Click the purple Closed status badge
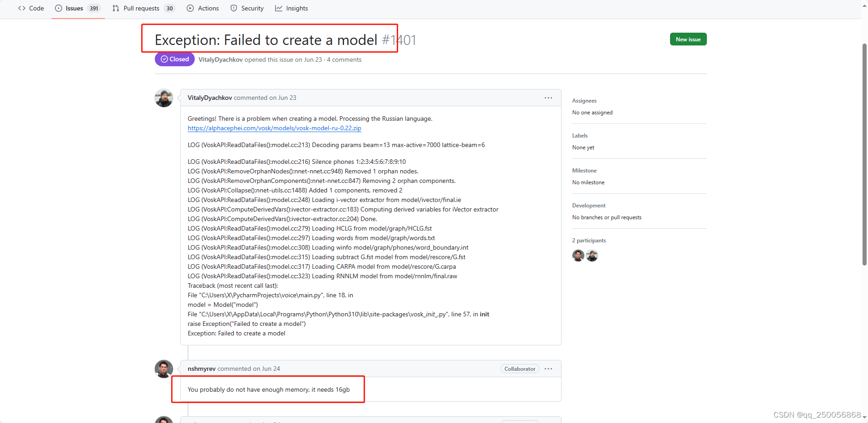Image resolution: width=868 pixels, height=423 pixels. [x=175, y=59]
